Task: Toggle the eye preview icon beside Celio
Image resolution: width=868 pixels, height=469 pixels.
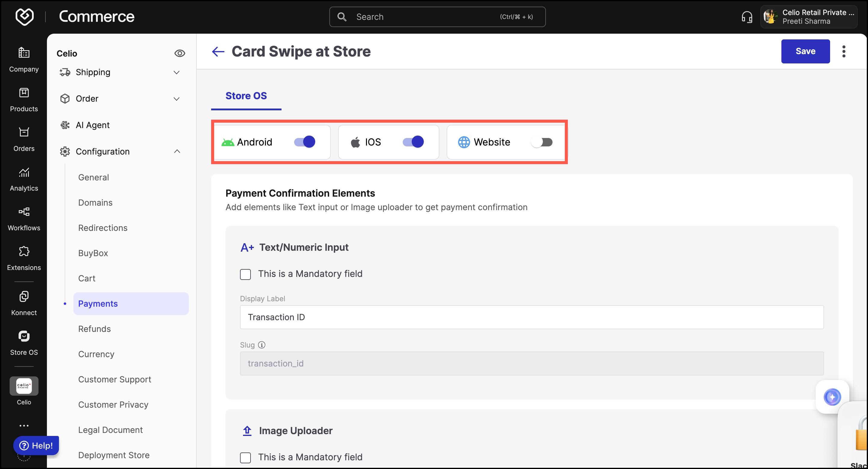Action: tap(180, 53)
